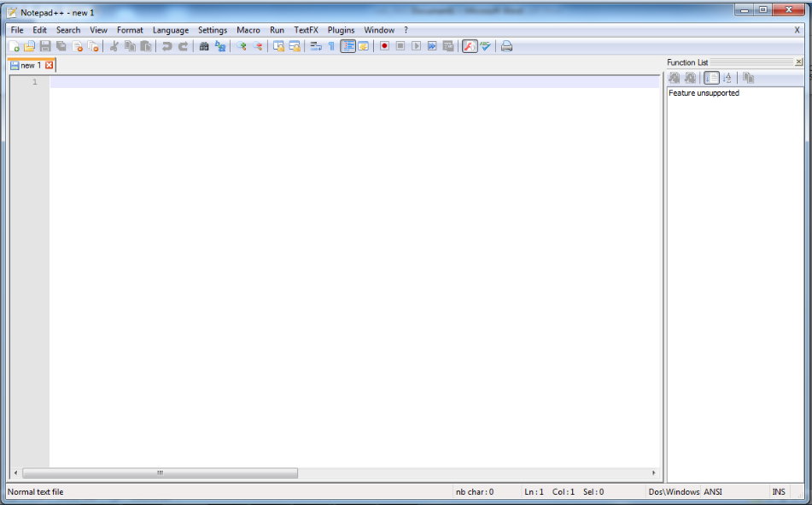
Task: Click the horizontal scrollbar thumb
Action: point(160,473)
